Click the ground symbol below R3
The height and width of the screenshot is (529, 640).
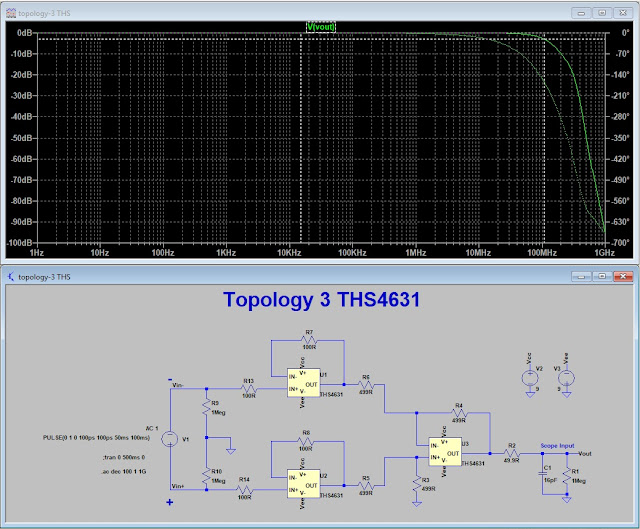(x=417, y=504)
